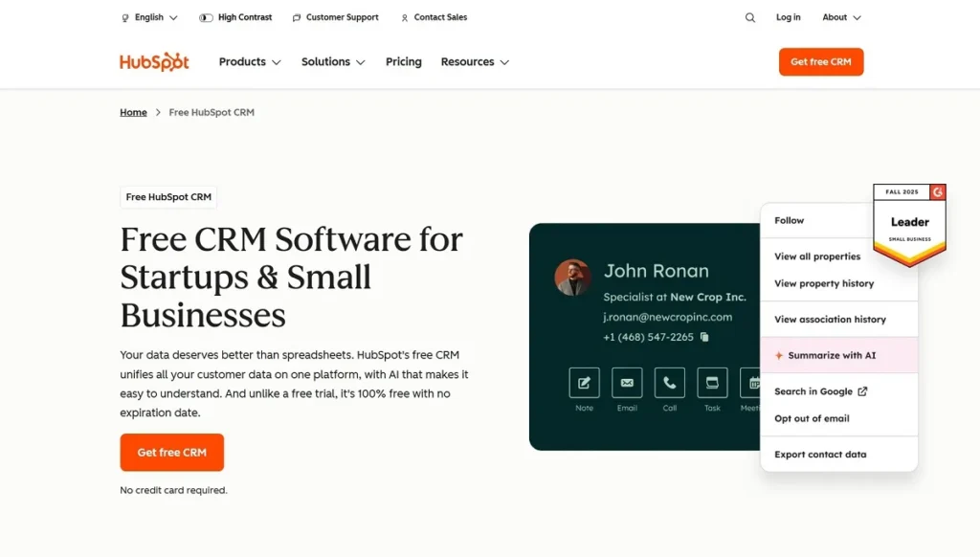Click the Call icon on the contact card
Screen dimensions: 980x557
point(669,382)
